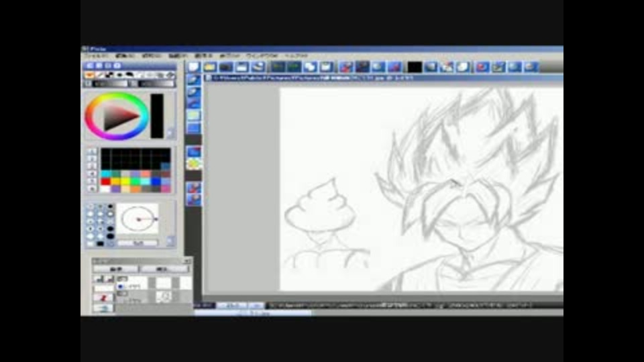The image size is (644, 362).
Task: Click the printer icon in top toolbar
Action: [x=258, y=67]
